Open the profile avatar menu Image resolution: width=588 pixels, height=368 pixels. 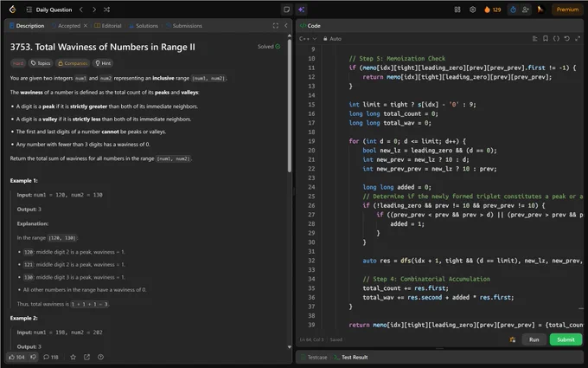point(540,10)
